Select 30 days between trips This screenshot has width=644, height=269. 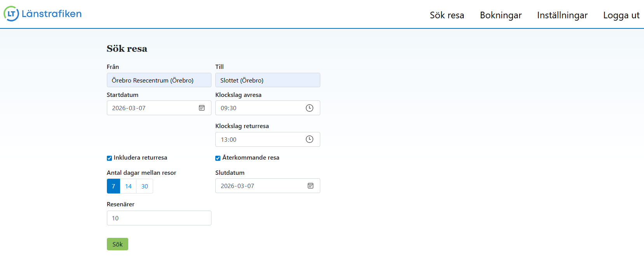click(x=145, y=186)
